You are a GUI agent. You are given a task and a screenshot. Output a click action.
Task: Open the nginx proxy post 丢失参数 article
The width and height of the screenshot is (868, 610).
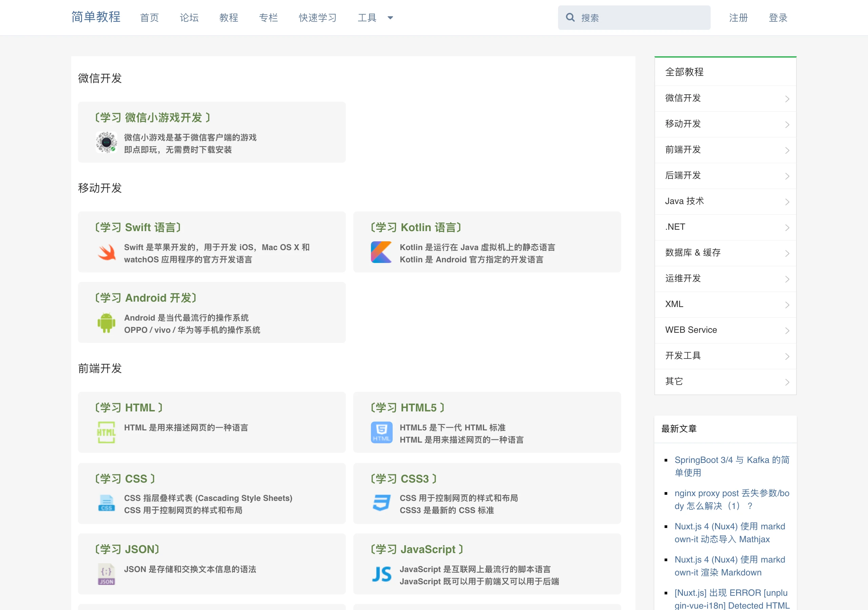pos(732,499)
